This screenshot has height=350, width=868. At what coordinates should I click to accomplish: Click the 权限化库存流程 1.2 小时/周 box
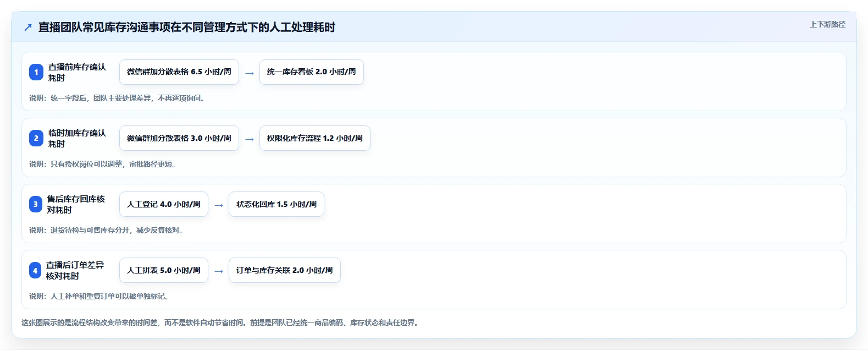click(x=315, y=138)
